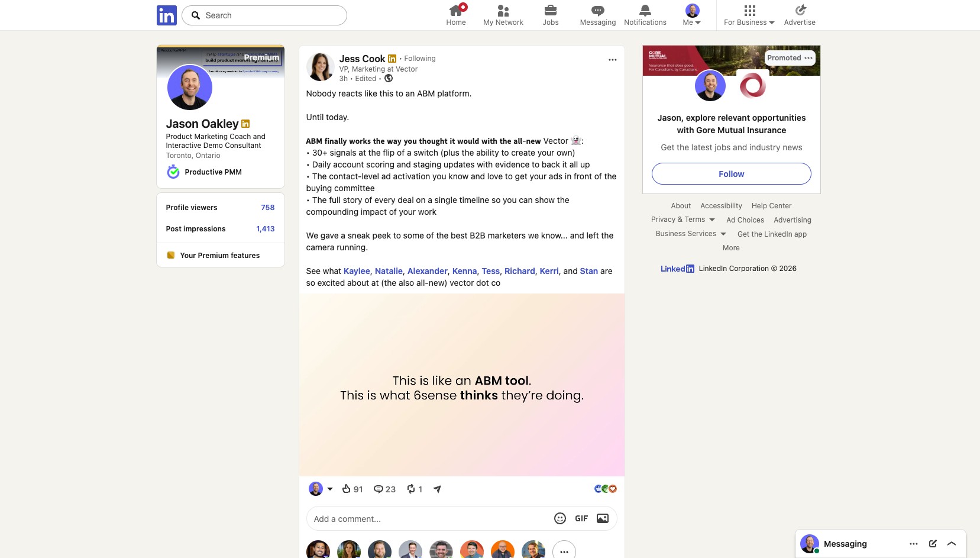Open comments on the post (23)
Image resolution: width=980 pixels, height=558 pixels.
[384, 489]
